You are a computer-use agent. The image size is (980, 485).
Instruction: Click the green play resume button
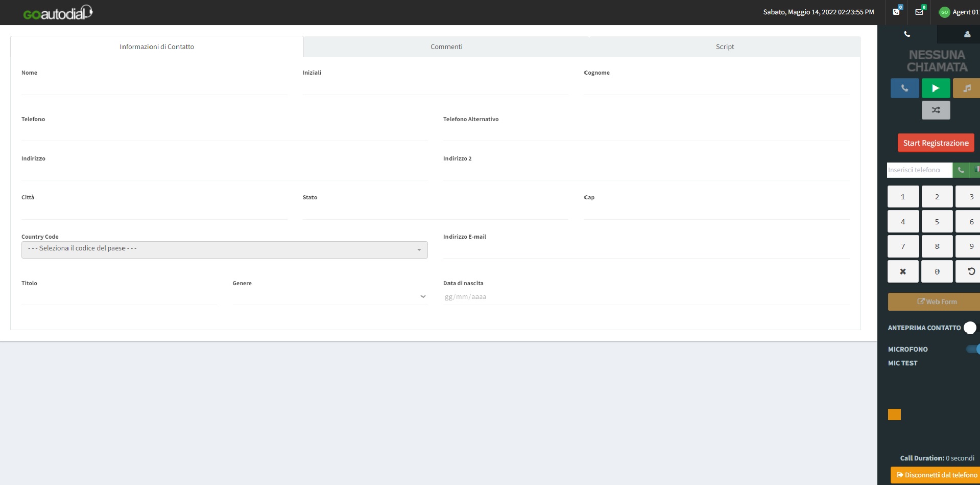click(x=936, y=88)
